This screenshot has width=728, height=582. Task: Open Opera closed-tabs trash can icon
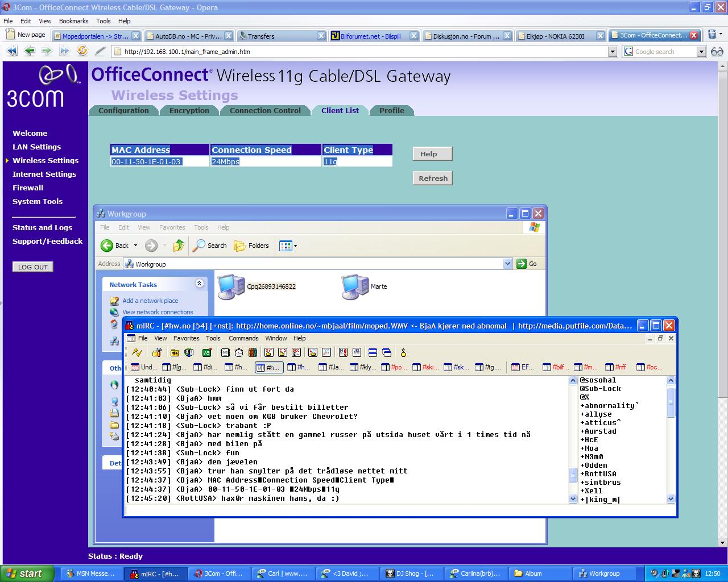point(712,35)
